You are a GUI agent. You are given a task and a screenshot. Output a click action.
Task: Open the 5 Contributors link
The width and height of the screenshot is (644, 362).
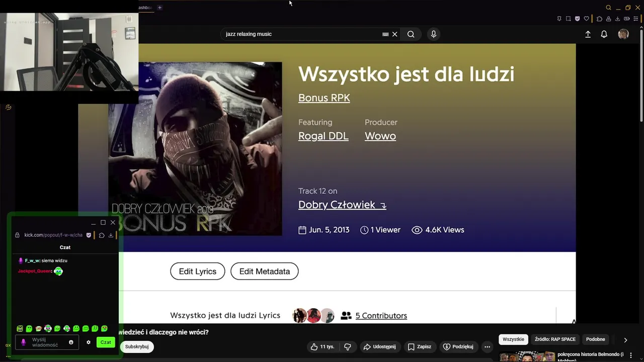point(381,316)
